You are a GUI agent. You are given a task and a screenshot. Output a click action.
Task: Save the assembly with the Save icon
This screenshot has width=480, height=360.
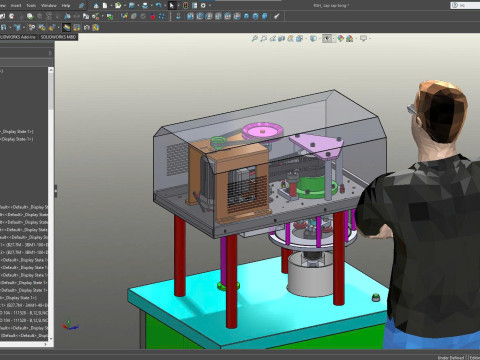132,6
